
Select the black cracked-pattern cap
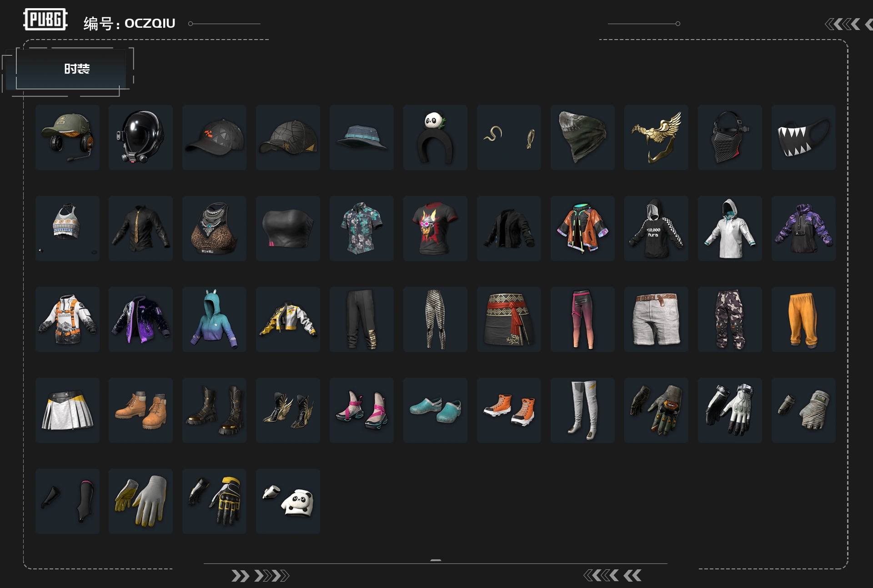288,137
